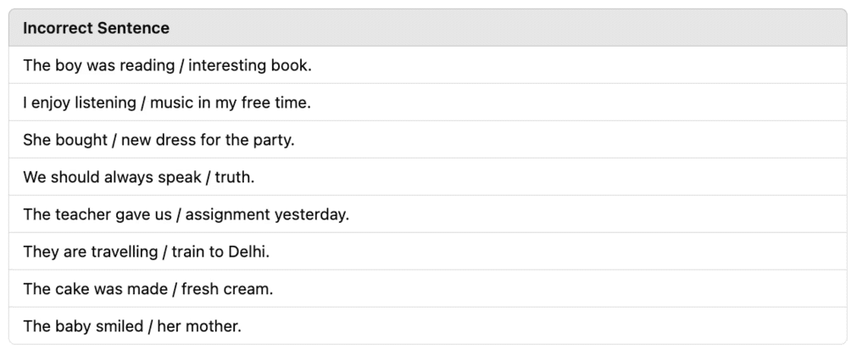The image size is (868, 356).
Task: Click the slash before the word 'assignment'
Action: pyautogui.click(x=179, y=214)
